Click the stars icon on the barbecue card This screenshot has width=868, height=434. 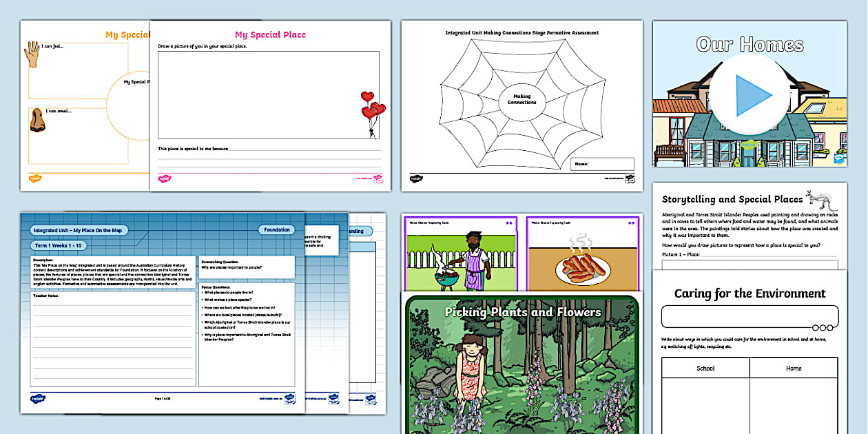(509, 223)
